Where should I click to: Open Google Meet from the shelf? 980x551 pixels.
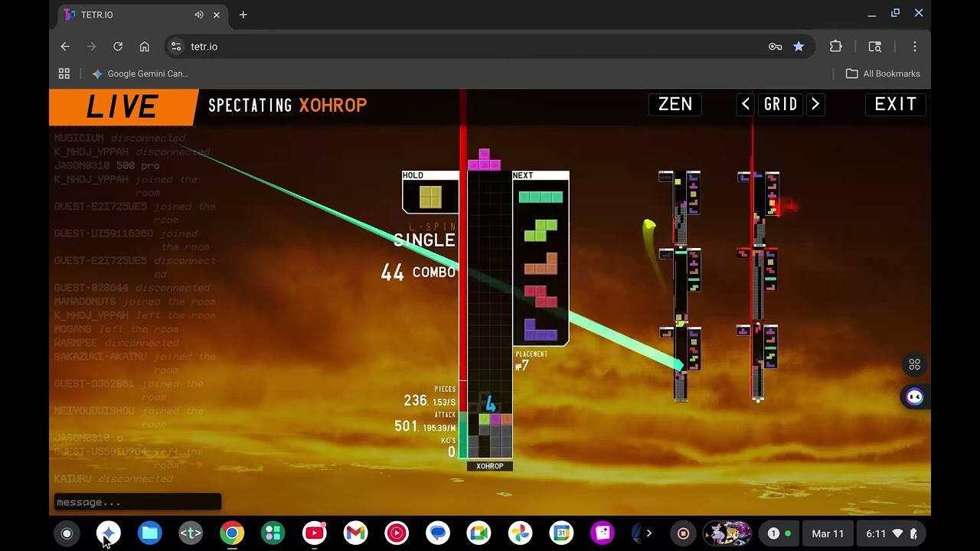tap(479, 533)
